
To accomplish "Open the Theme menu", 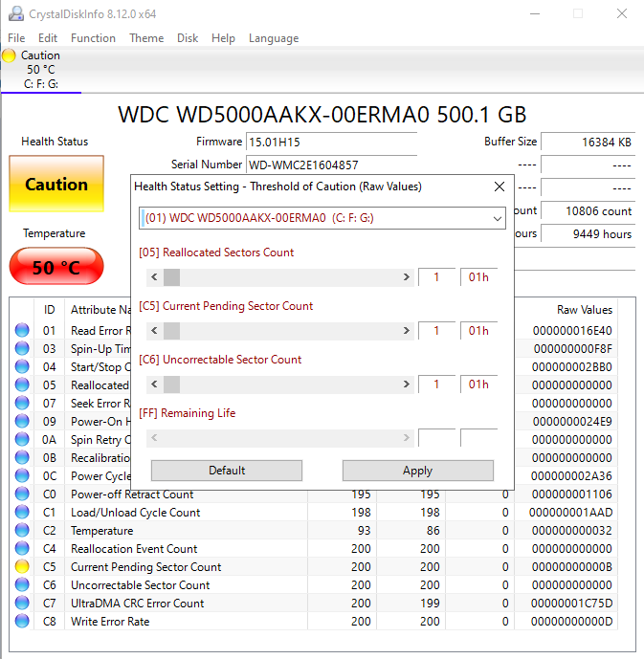I will pos(146,38).
